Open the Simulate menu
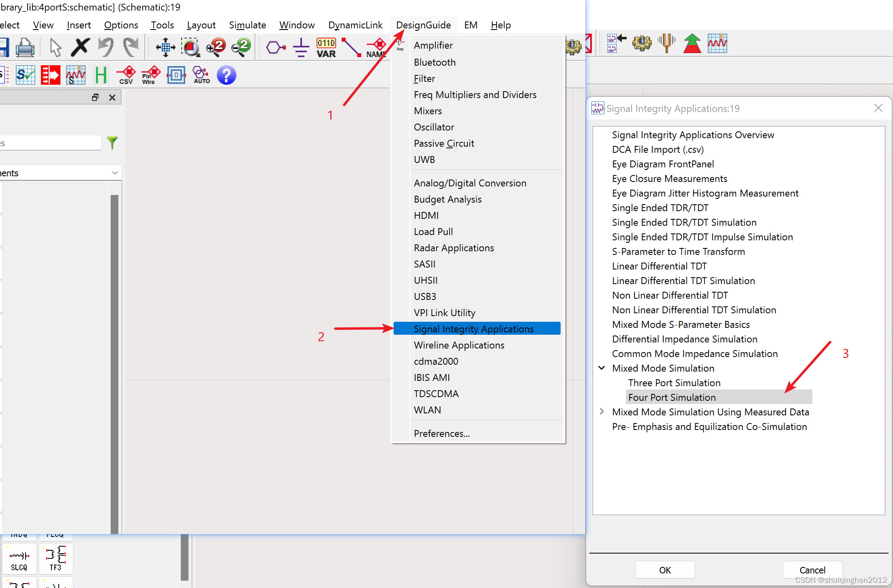893x588 pixels. tap(247, 25)
